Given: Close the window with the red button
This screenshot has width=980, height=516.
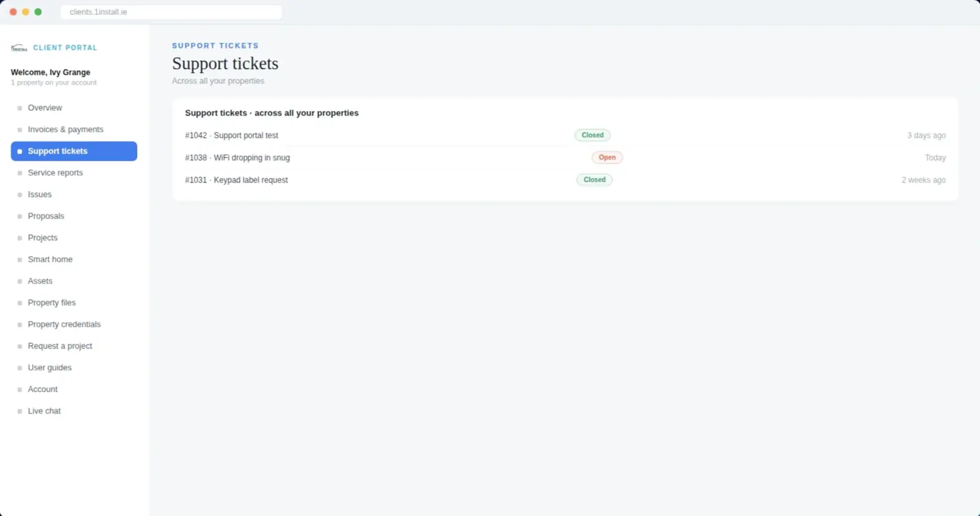Looking at the screenshot, I should [13, 12].
